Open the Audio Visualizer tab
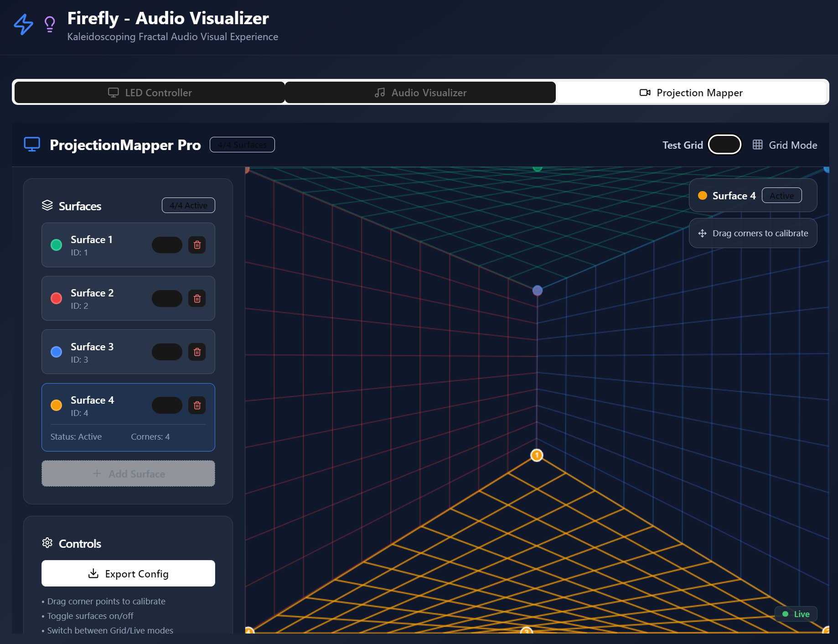 tap(420, 92)
